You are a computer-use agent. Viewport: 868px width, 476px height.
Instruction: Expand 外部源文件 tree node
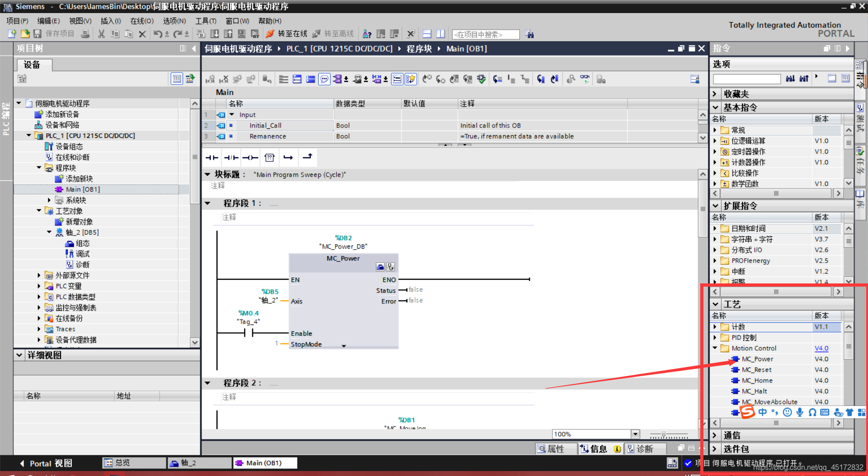(x=39, y=275)
